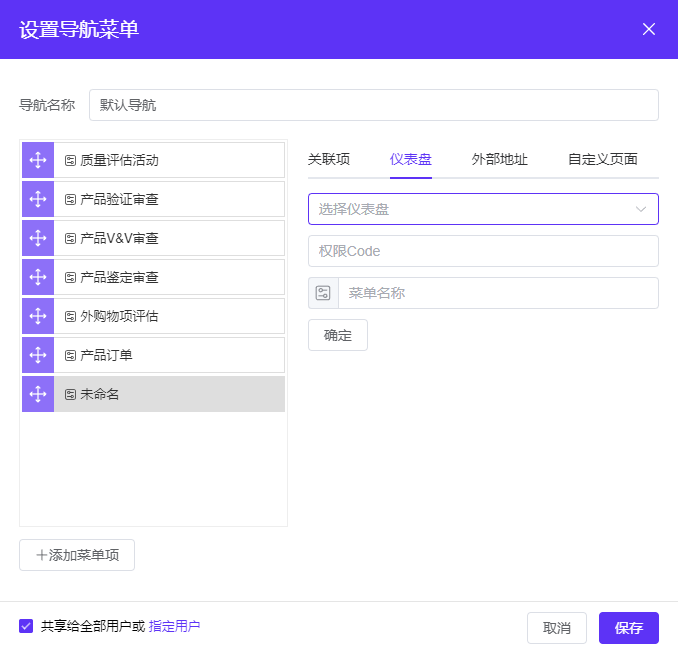This screenshot has width=678, height=650.
Task: Focus the 权限Code input field
Action: click(483, 251)
